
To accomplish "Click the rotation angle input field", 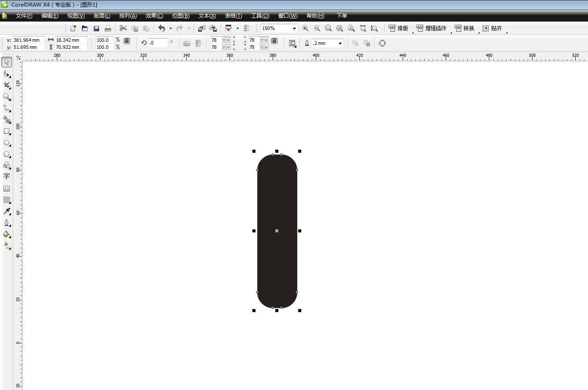I will tap(158, 43).
